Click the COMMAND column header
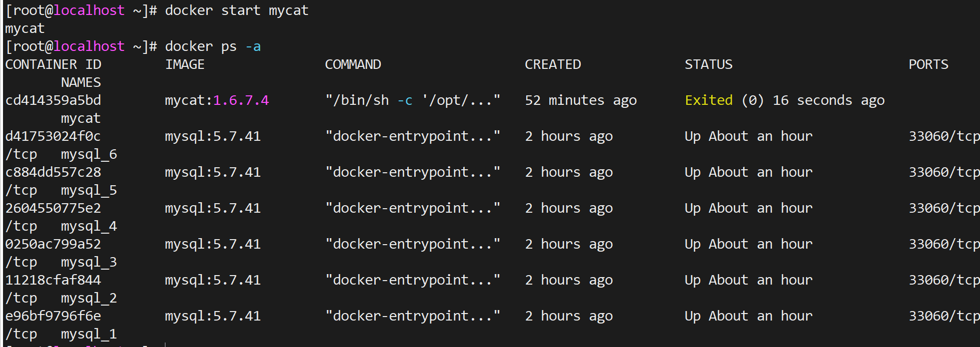 click(x=353, y=64)
